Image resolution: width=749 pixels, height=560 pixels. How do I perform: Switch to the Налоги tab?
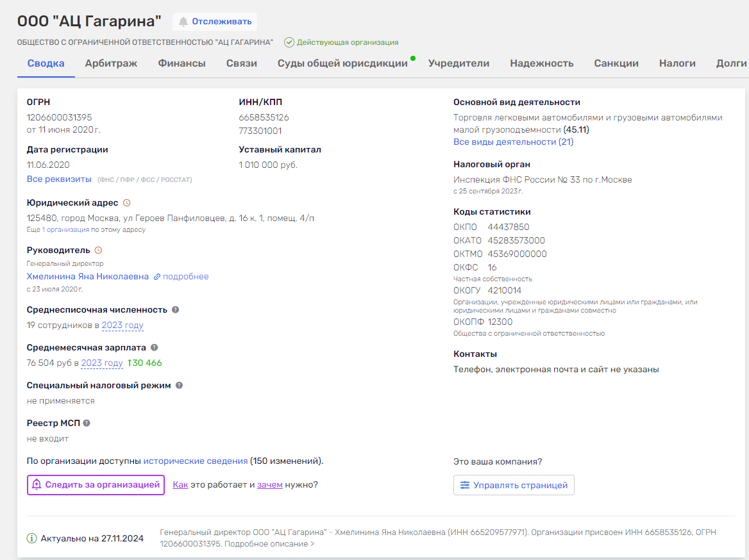(677, 63)
